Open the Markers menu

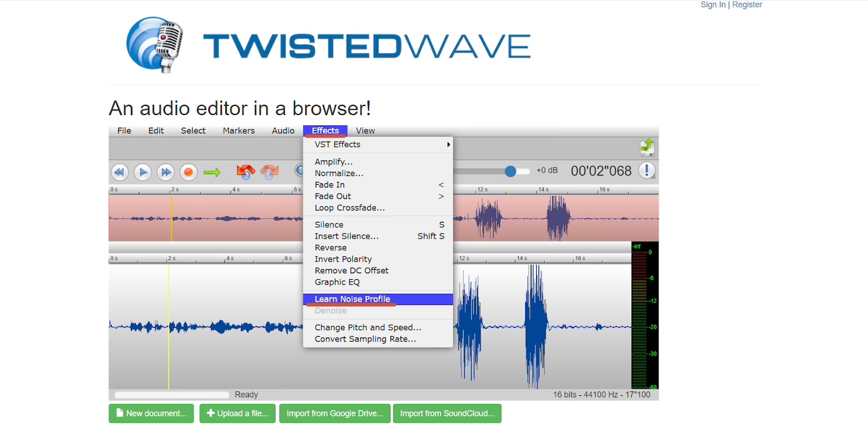pos(239,131)
